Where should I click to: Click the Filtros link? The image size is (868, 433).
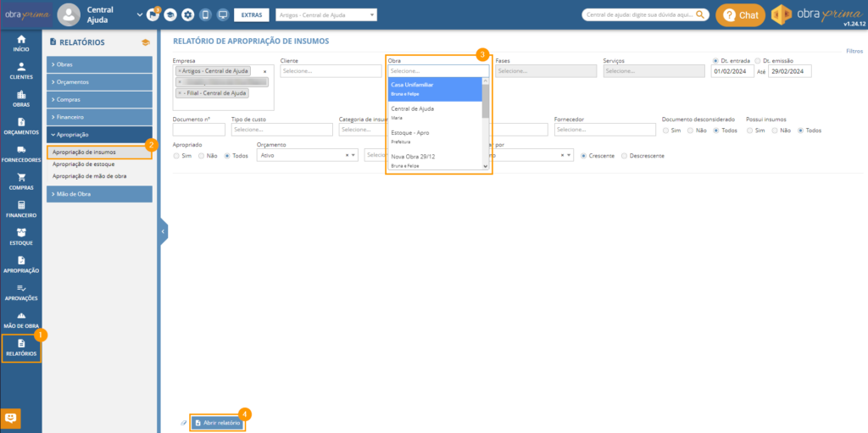coord(854,51)
